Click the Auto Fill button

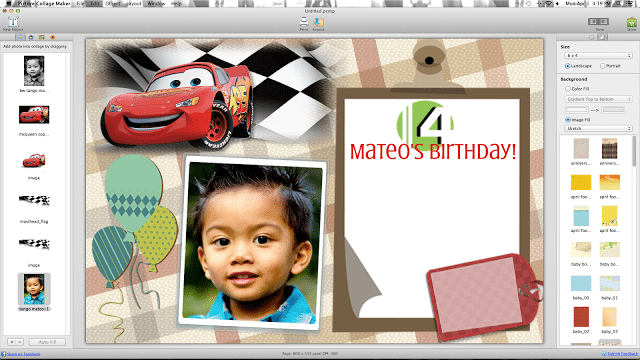tap(47, 342)
